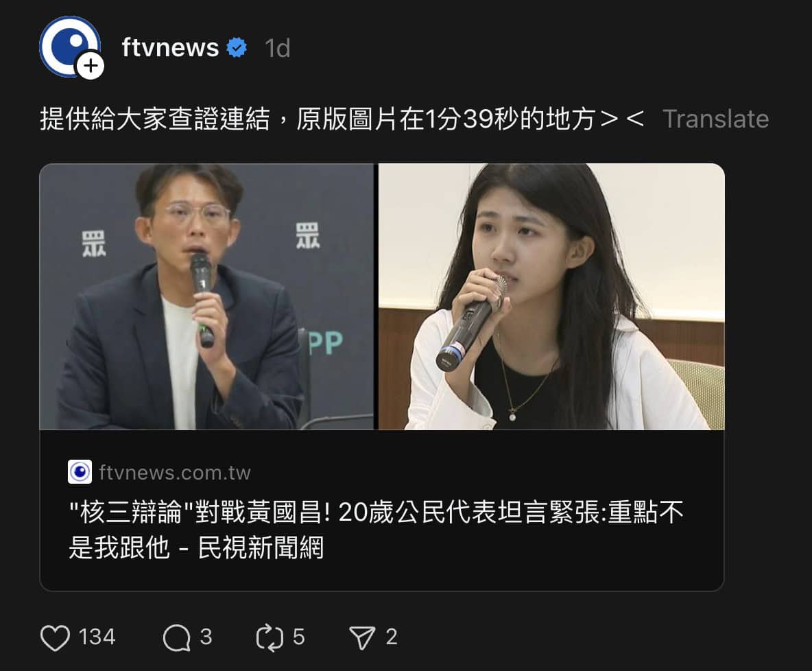Click the 2 shares count
812x671 pixels.
coord(392,637)
